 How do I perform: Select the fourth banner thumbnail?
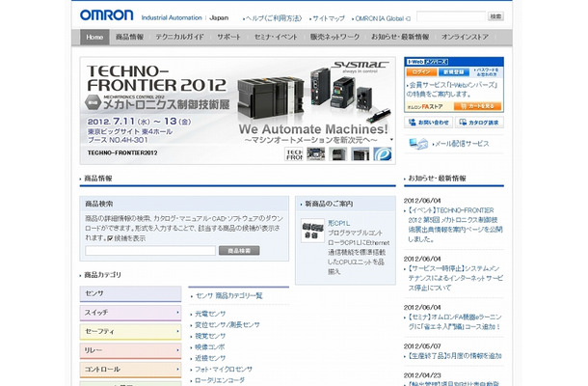coord(360,154)
